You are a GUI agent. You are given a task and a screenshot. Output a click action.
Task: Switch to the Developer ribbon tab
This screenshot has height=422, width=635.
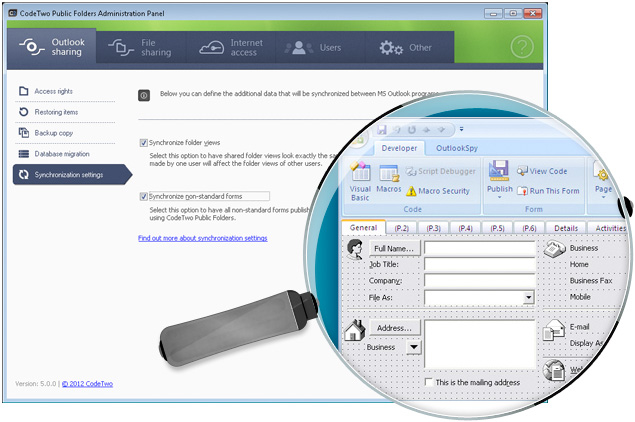point(399,148)
